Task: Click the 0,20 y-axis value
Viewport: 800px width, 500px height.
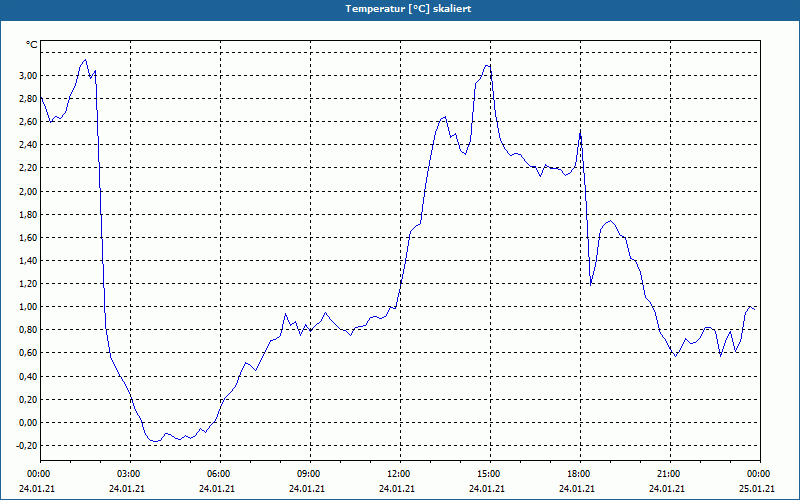Action: tap(28, 399)
